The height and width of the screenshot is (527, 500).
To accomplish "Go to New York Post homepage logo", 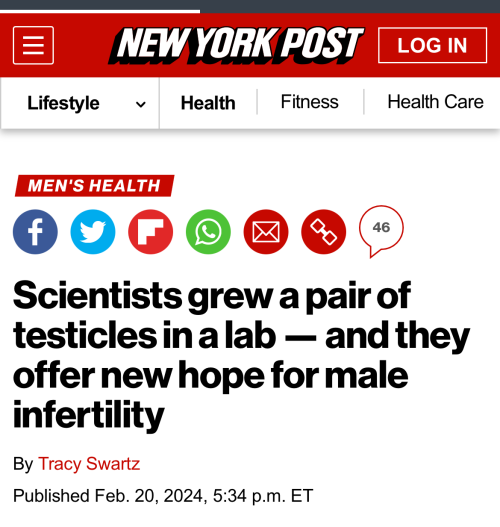I will click(236, 45).
